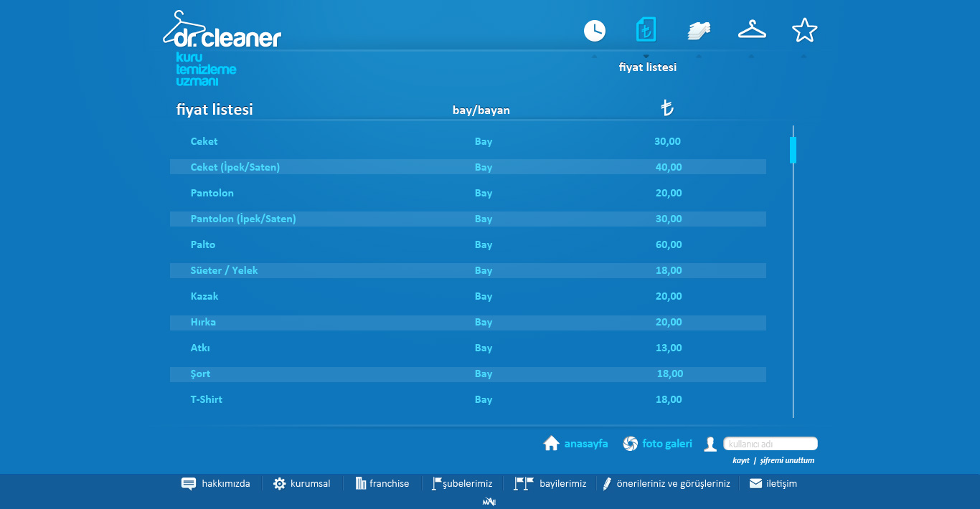The image size is (980, 509).
Task: Select the Atkı row name
Action: (x=200, y=348)
